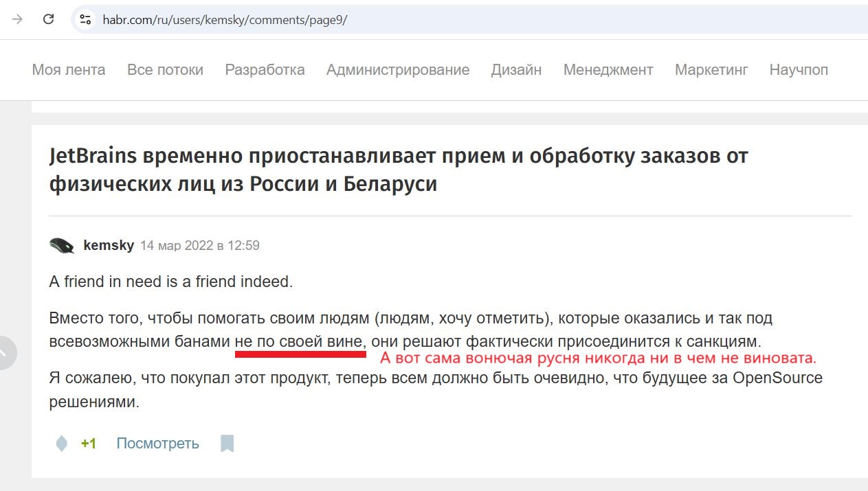The width and height of the screenshot is (868, 491).
Task: Click the words 'не по своей вине'
Action: click(298, 341)
